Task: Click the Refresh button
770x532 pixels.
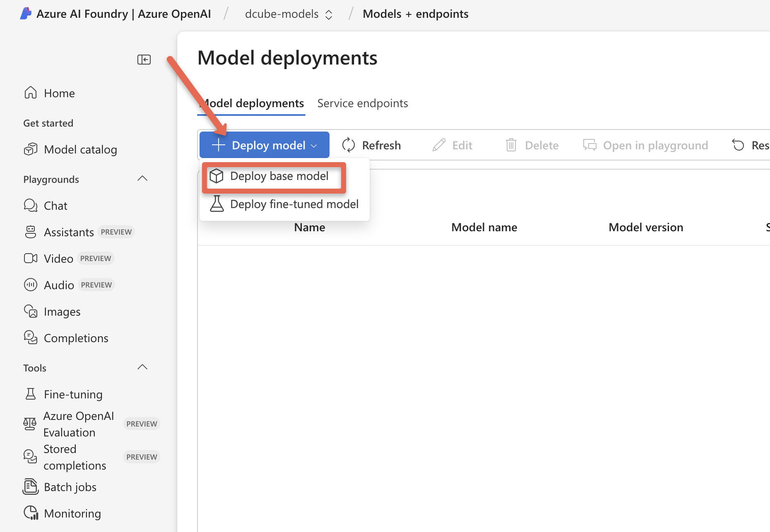Action: [x=371, y=145]
